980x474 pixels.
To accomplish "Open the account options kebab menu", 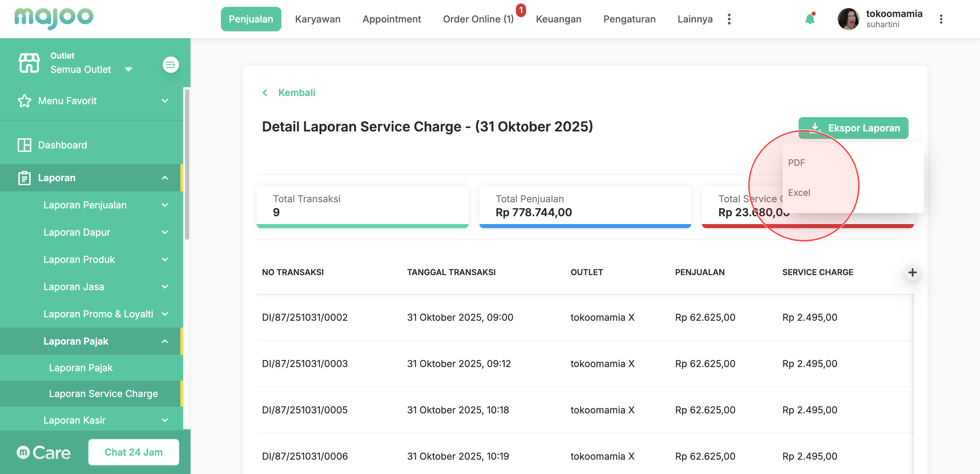I will [x=941, y=19].
